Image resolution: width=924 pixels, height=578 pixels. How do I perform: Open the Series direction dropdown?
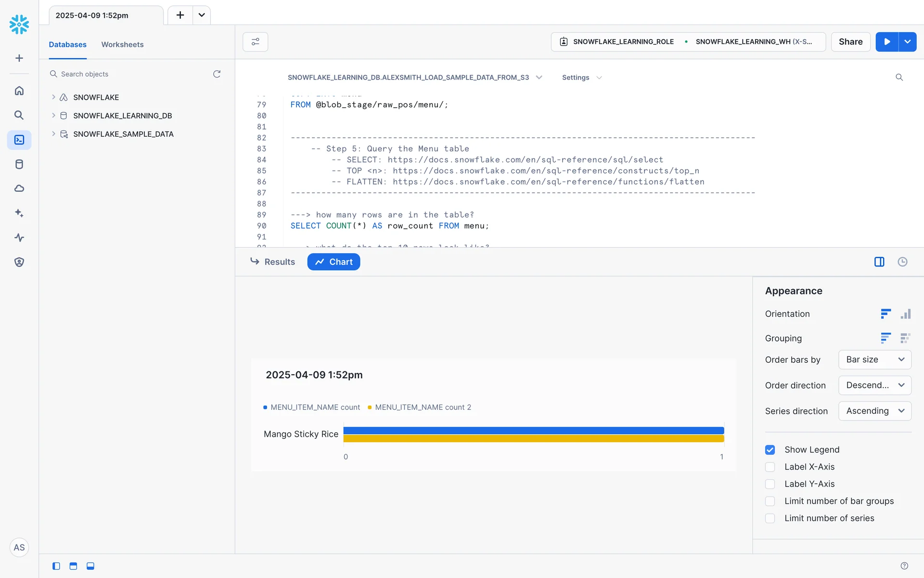coord(874,411)
